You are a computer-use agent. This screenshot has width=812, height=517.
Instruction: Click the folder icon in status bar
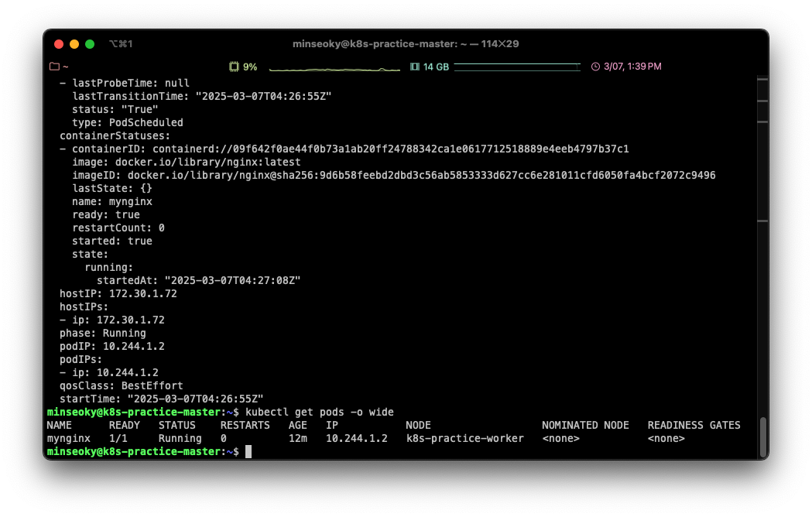[54, 67]
